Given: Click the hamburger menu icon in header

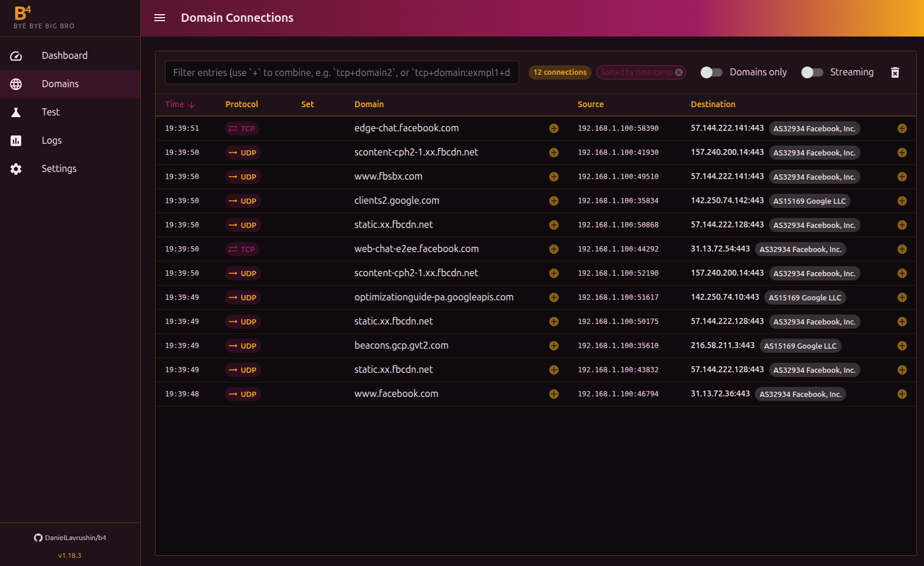Looking at the screenshot, I should click(160, 18).
